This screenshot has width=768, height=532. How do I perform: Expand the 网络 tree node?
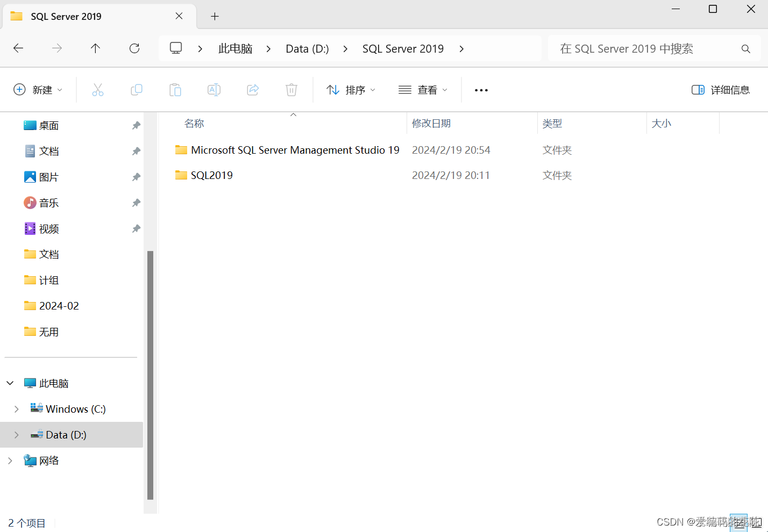10,461
